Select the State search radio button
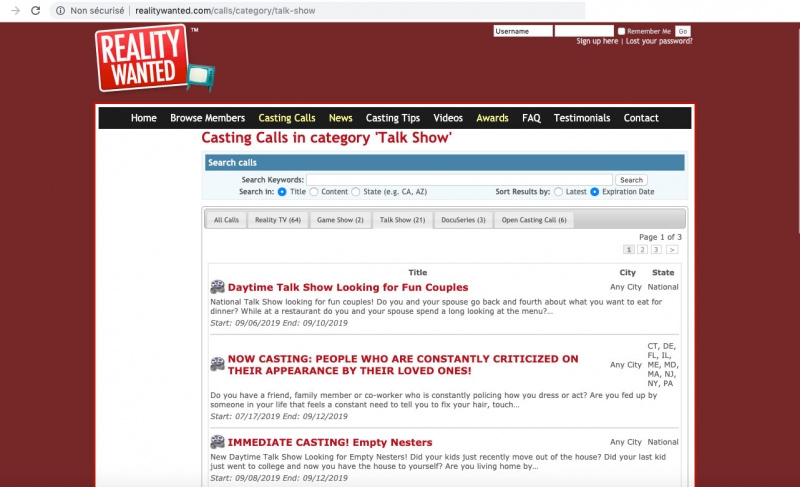Image resolution: width=800 pixels, height=487 pixels. click(356, 191)
